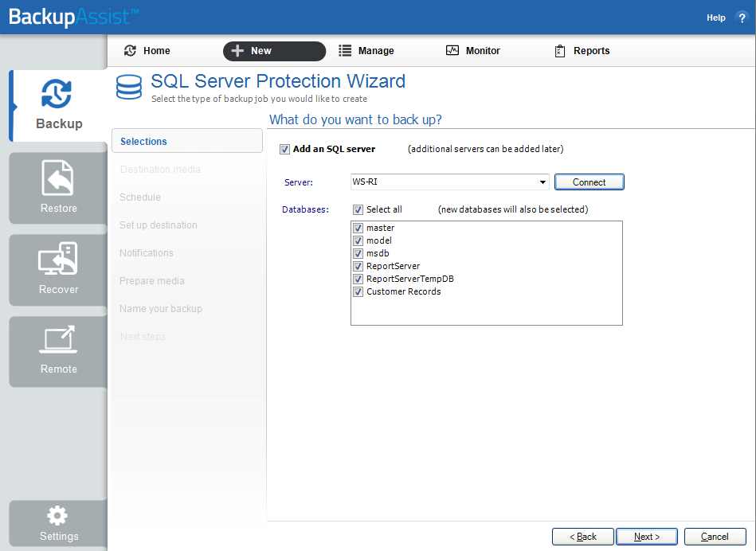Click the Help question mark icon

pyautogui.click(x=742, y=18)
